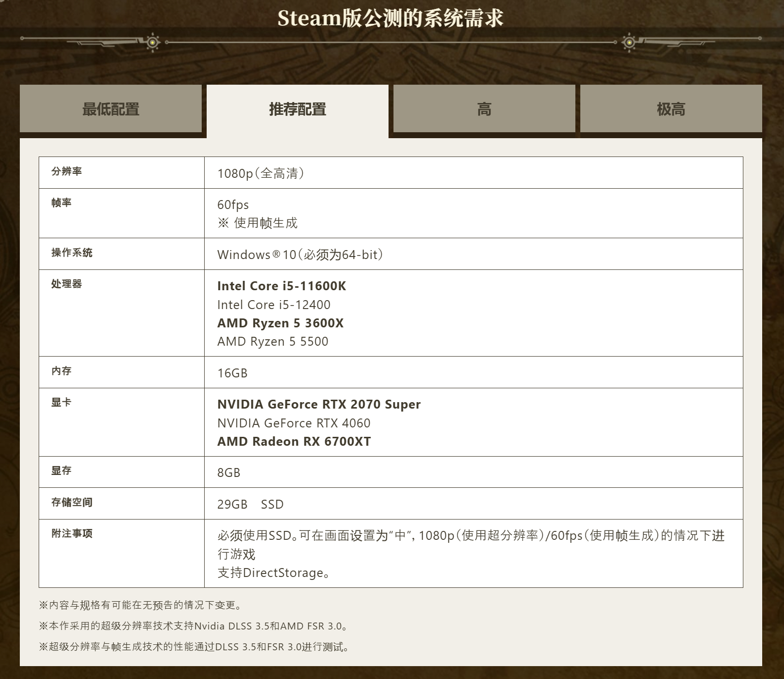Click the ※ 使用帧生成 note
The height and width of the screenshot is (679, 784).
tap(258, 223)
